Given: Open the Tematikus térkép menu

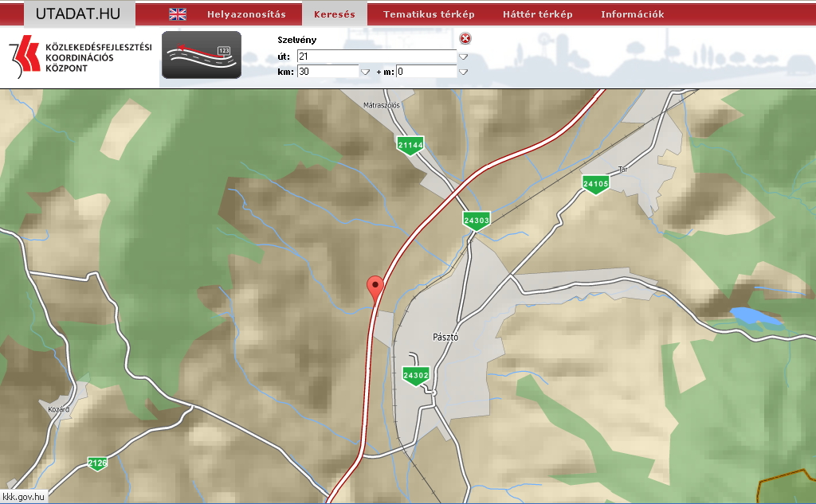Looking at the screenshot, I should point(429,14).
